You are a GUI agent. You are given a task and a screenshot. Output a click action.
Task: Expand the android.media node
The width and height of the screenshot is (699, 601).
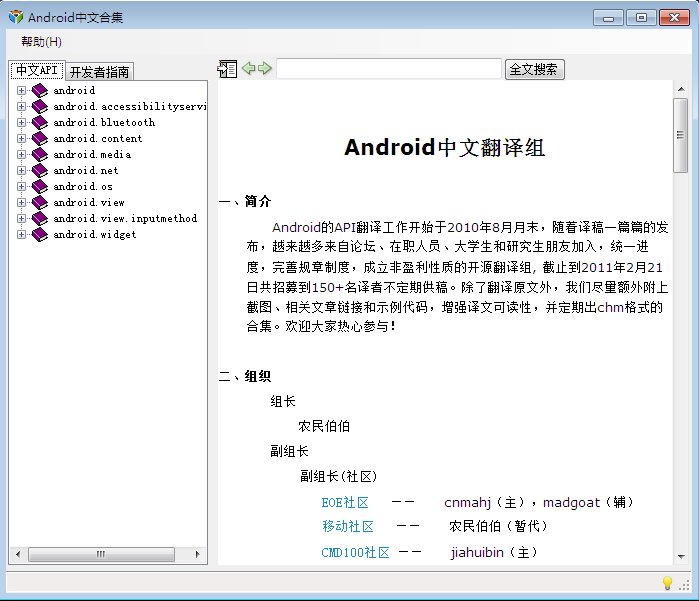(x=21, y=155)
